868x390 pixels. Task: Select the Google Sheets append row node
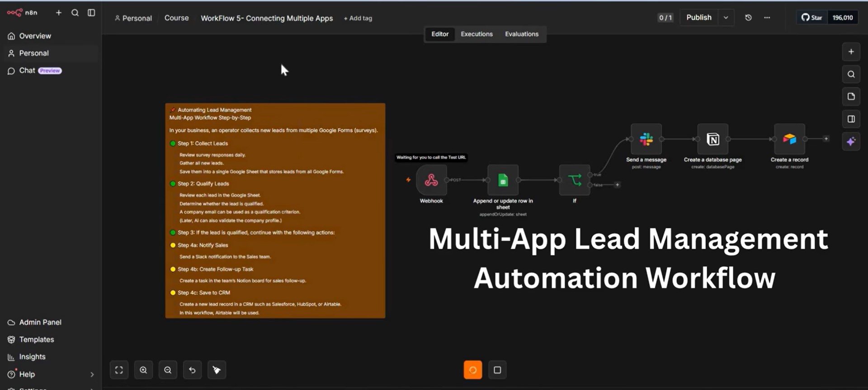pyautogui.click(x=503, y=180)
